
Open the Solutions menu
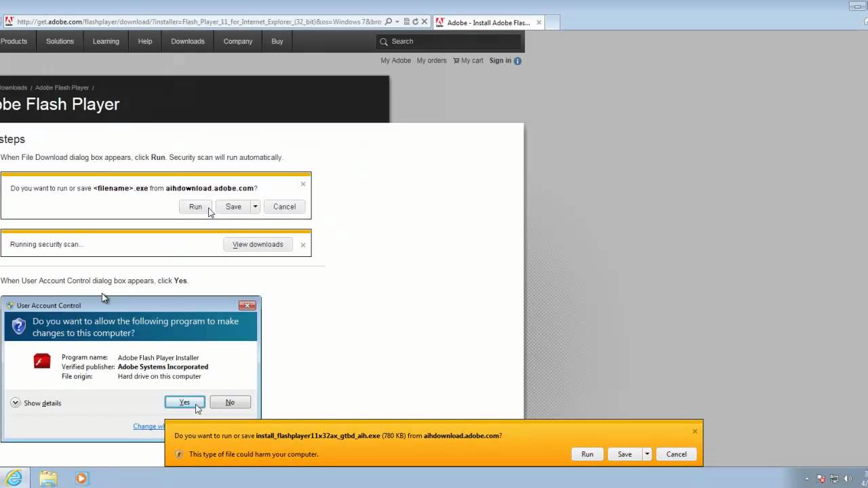pyautogui.click(x=60, y=41)
